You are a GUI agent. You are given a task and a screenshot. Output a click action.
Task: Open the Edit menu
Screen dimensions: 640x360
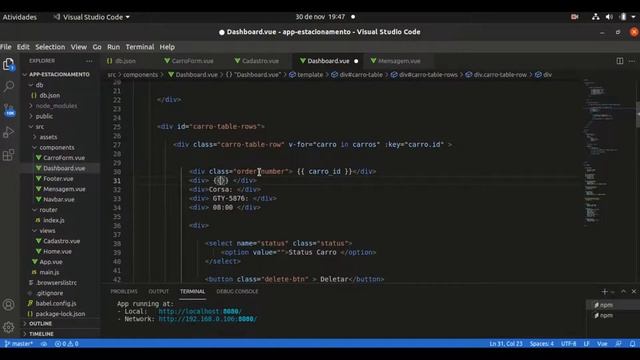[x=23, y=47]
